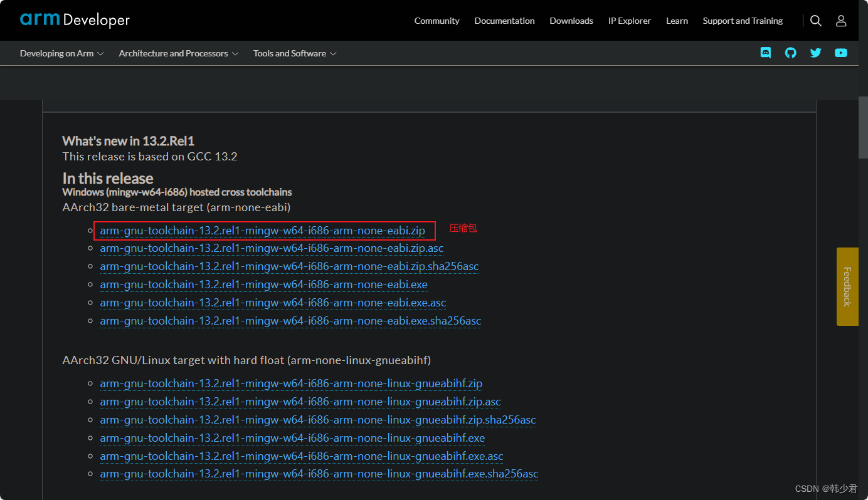
Task: Open the Discord community icon
Action: click(x=766, y=53)
